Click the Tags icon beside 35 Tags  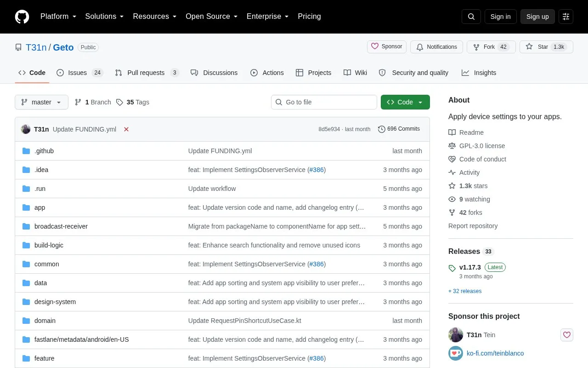click(x=119, y=102)
